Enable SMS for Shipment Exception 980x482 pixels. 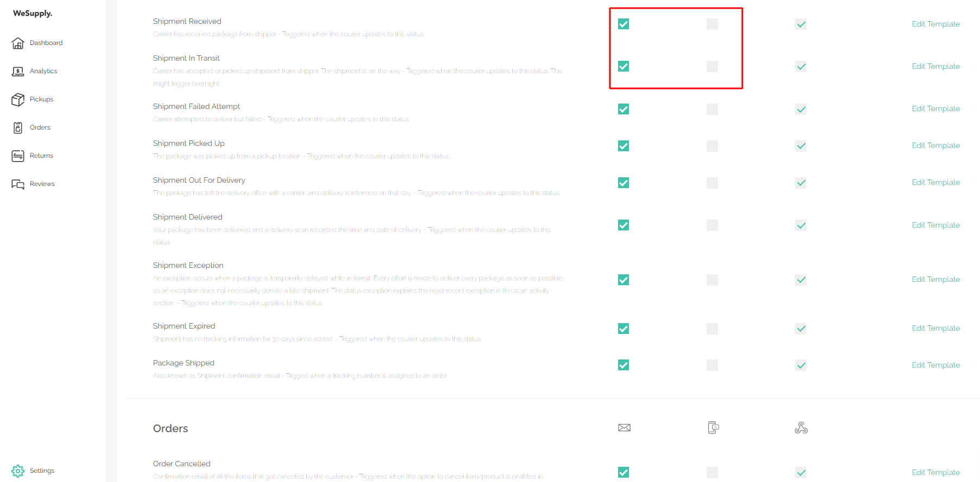712,280
